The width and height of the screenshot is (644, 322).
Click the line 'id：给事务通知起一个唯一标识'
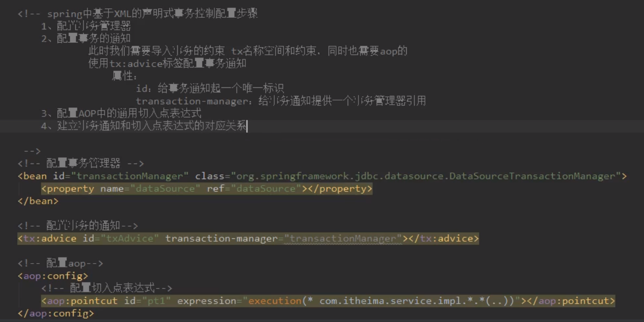pyautogui.click(x=210, y=88)
